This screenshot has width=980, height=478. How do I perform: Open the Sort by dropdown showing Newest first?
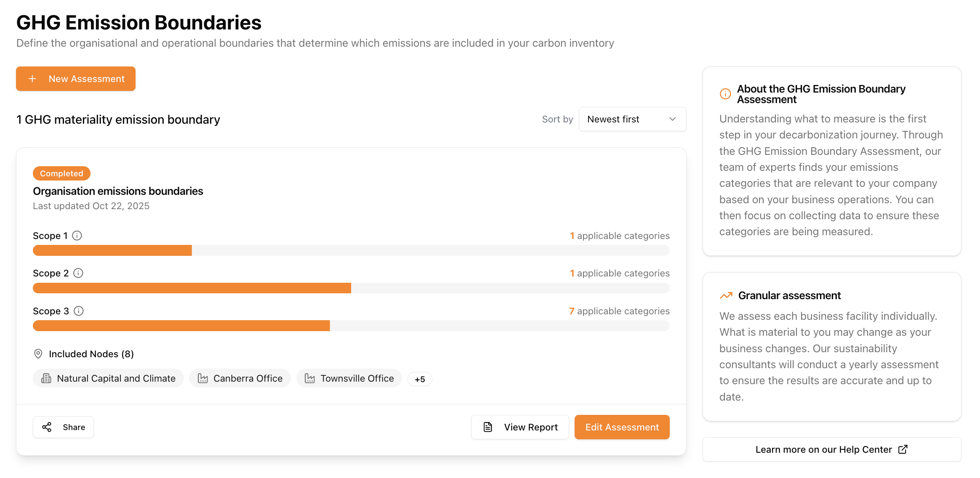click(632, 119)
